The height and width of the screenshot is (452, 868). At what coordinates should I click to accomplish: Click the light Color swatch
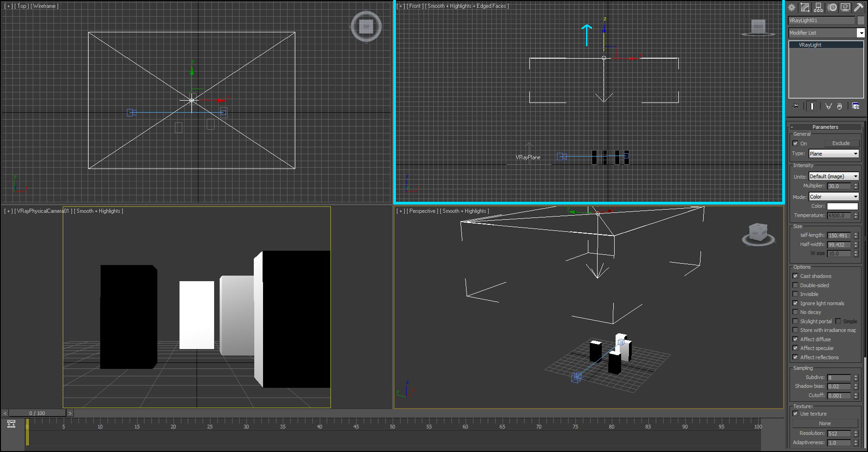(844, 206)
